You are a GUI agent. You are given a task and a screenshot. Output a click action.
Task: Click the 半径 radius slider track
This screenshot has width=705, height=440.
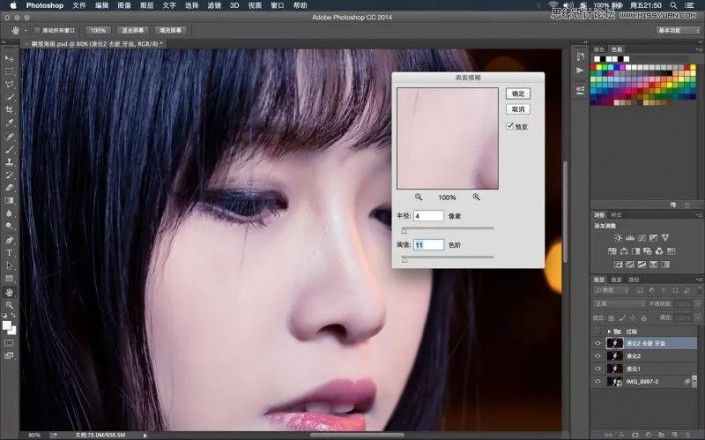click(x=447, y=229)
